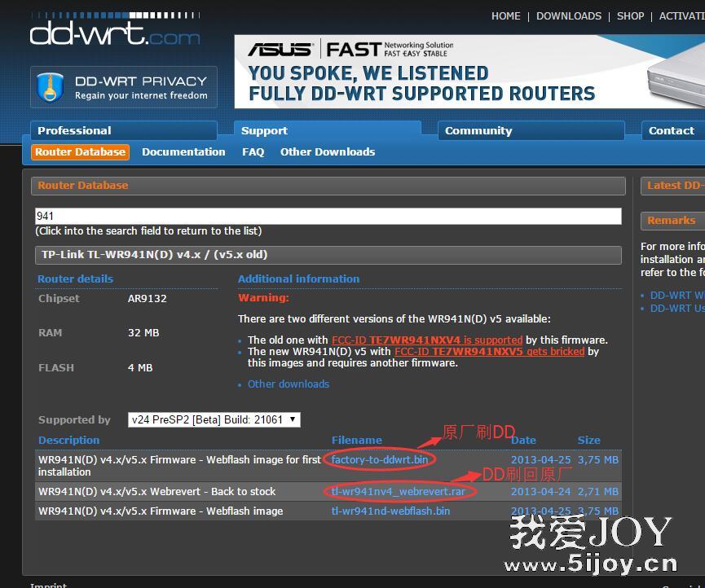The width and height of the screenshot is (705, 588).
Task: Open Other Downloads submenu item
Action: click(x=328, y=151)
